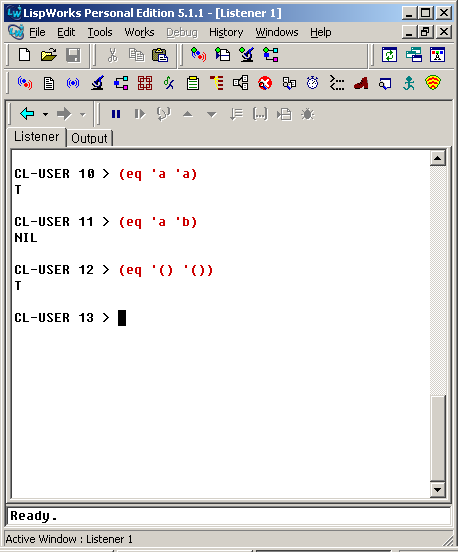This screenshot has height=552, width=458.
Task: Open the Windows menu
Action: (x=277, y=32)
